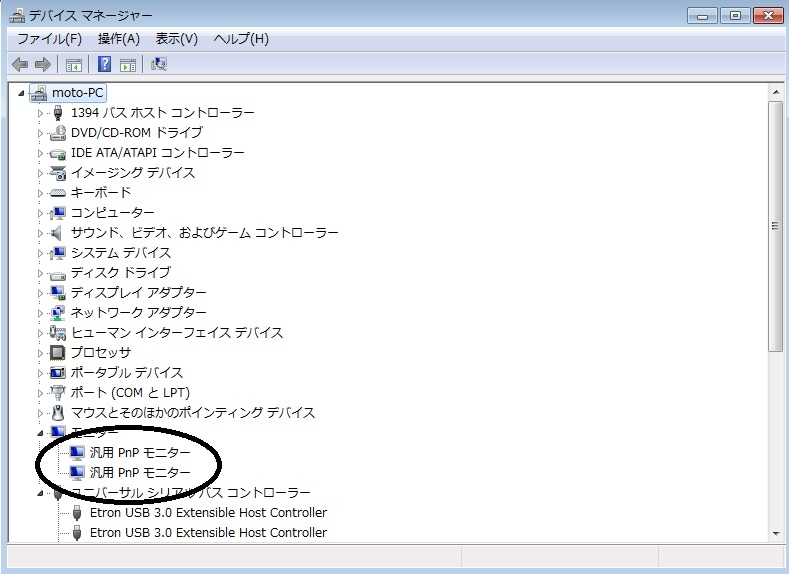Expand ポート (COM と LPT) node
This screenshot has width=789, height=574.
coord(40,393)
